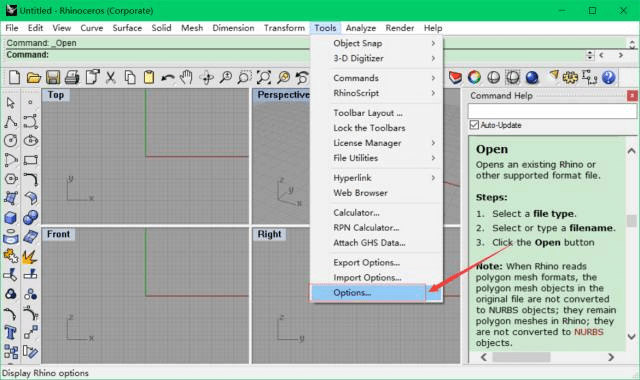The height and width of the screenshot is (380, 640).
Task: Click the Zoom Dynamic magnifier icon
Action: 226,77
